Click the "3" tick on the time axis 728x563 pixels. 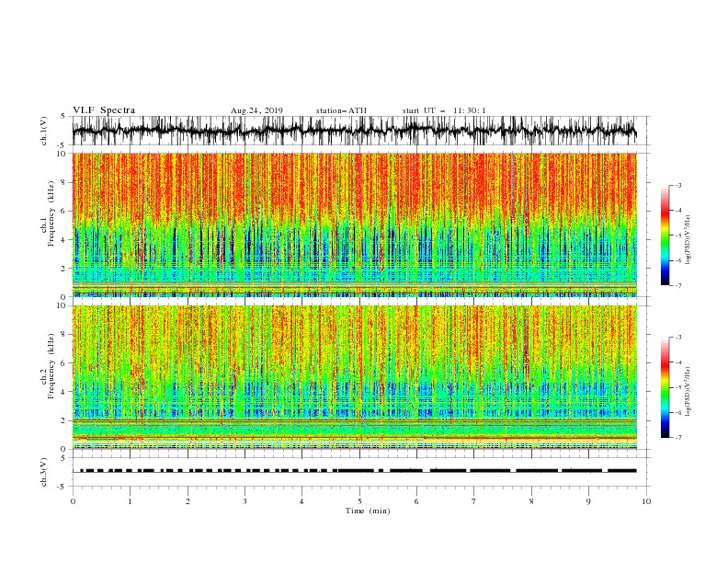(245, 501)
